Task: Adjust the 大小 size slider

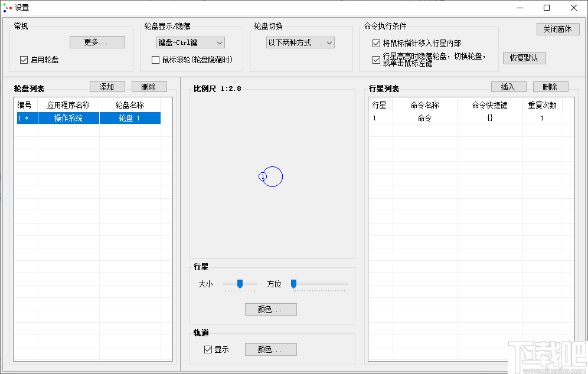Action: [x=240, y=284]
